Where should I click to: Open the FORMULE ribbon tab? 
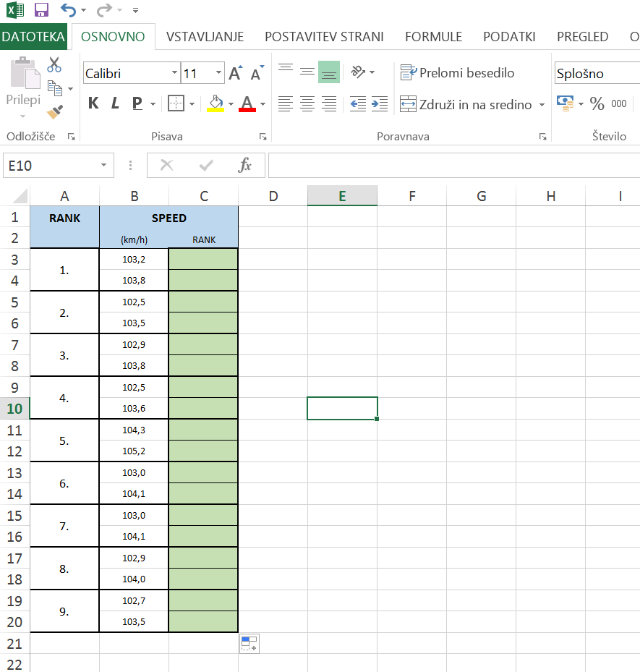click(433, 37)
